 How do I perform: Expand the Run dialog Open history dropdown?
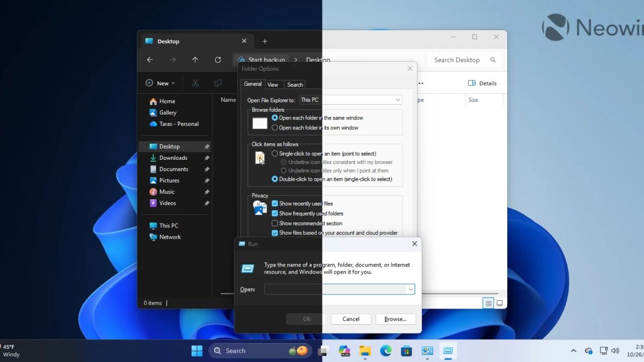[x=411, y=289]
